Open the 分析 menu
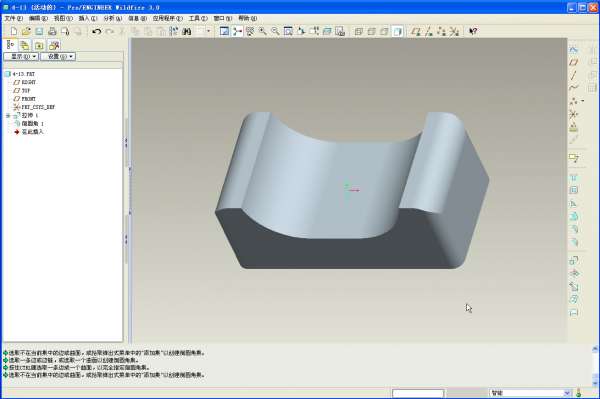 click(112, 18)
